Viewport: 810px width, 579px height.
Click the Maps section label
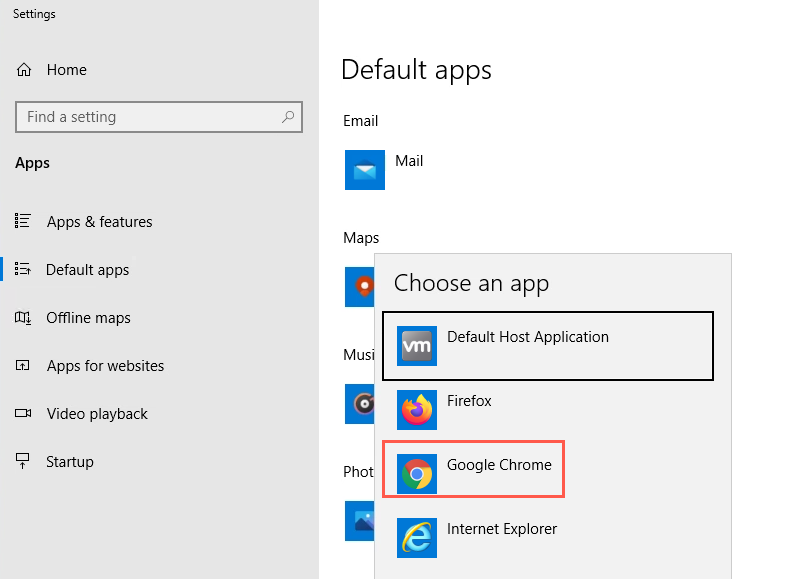(361, 238)
